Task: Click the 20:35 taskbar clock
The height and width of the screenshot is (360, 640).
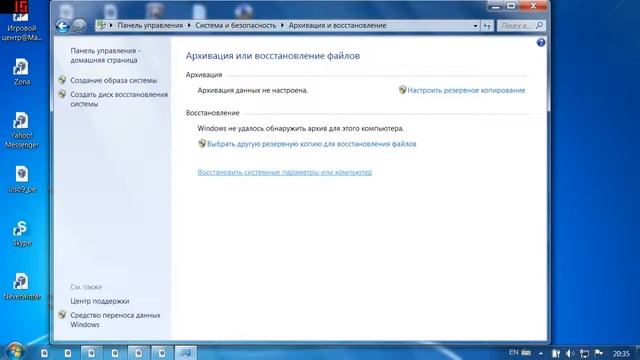Action: pos(621,353)
